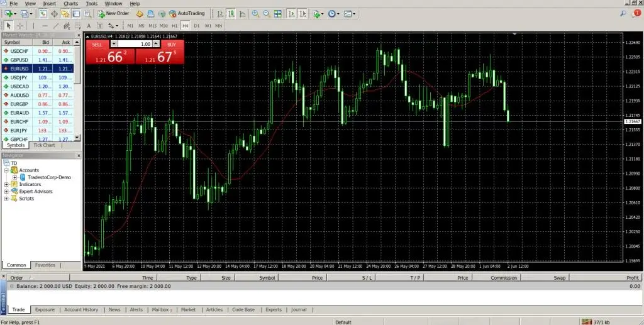Select the Text Label tool

point(99,25)
